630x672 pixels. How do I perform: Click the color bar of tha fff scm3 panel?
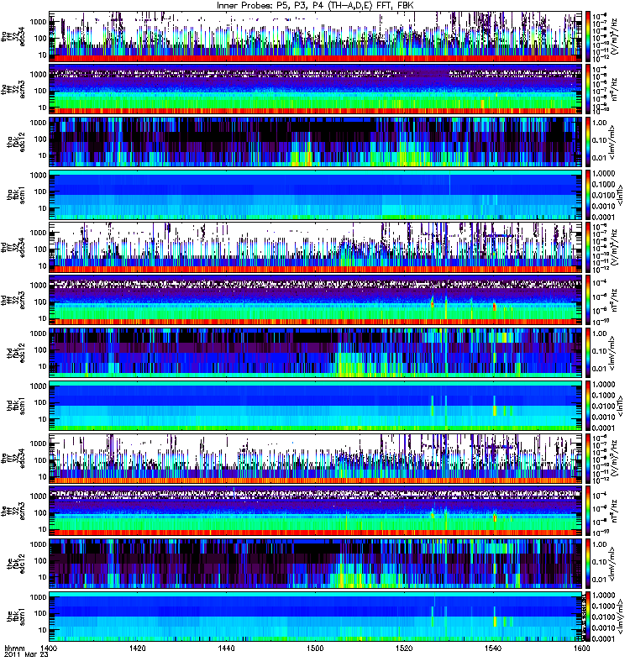click(587, 90)
